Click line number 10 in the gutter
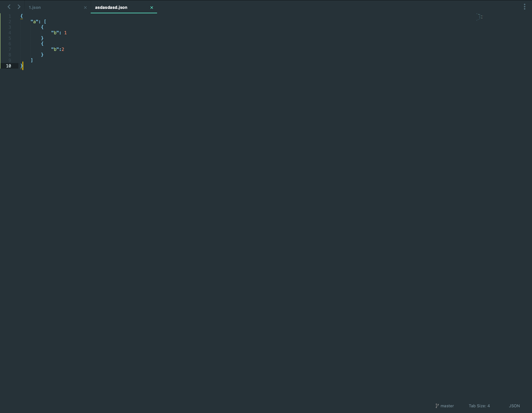Screen dimensions: 532x413 pos(8,66)
